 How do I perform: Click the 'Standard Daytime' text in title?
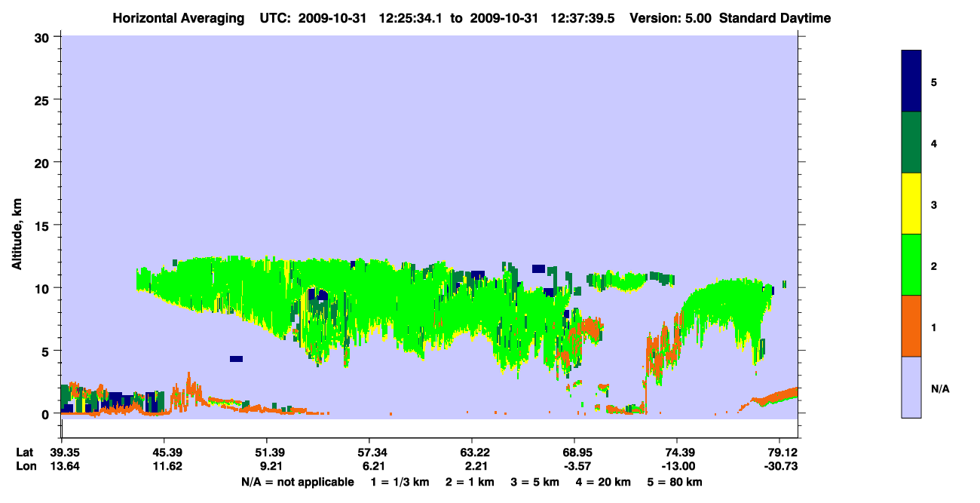(775, 18)
